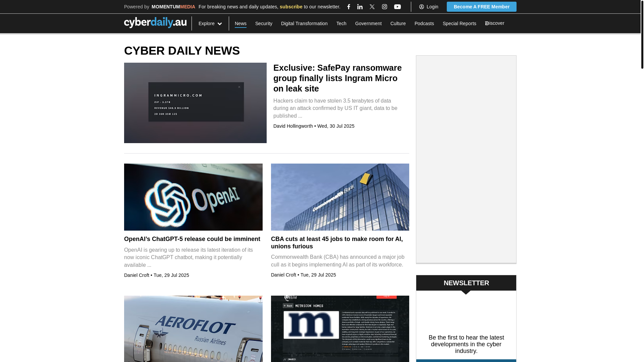Click the SafePay article summary text
Image resolution: width=644 pixels, height=362 pixels.
coord(335,108)
